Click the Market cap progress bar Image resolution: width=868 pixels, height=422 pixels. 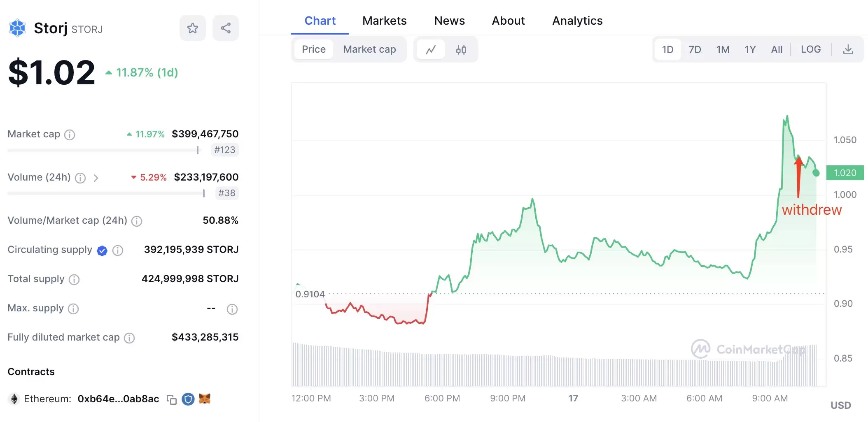tap(103, 151)
